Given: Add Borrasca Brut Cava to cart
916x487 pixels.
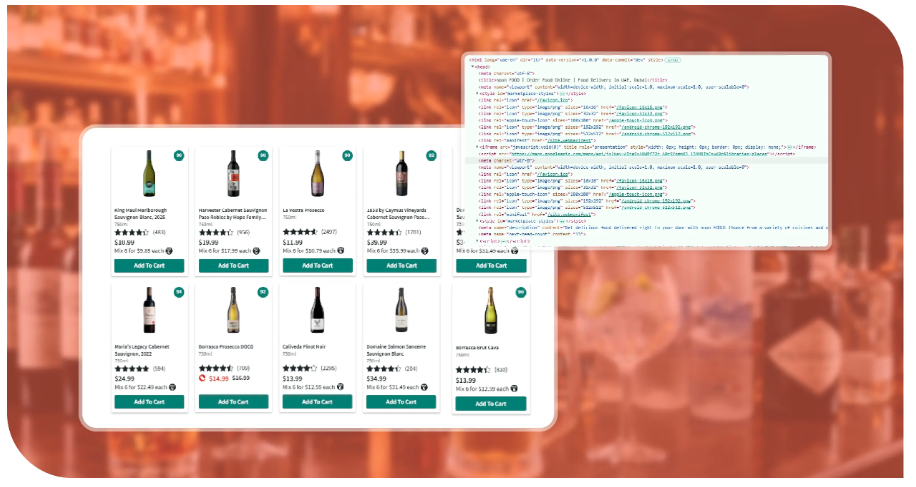Looking at the screenshot, I should 491,403.
